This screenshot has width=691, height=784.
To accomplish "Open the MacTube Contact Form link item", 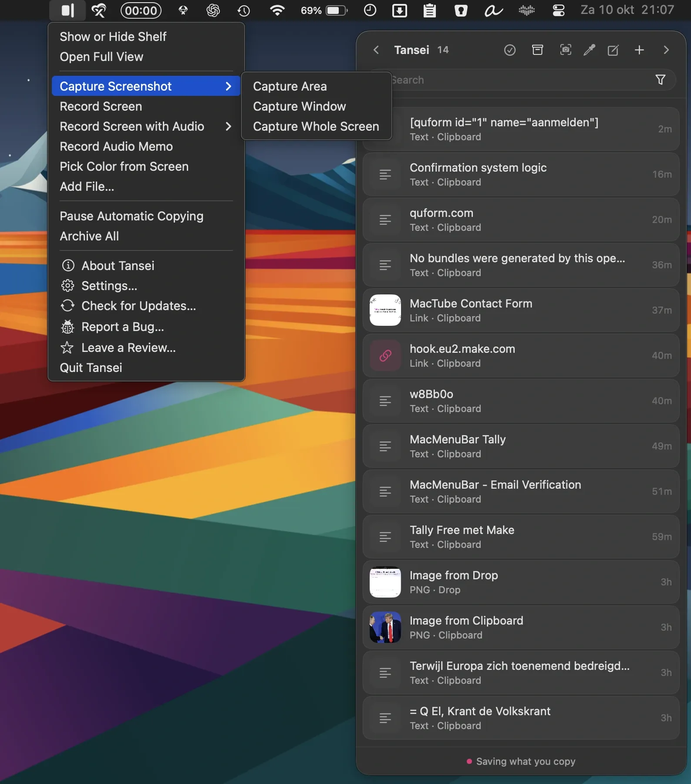I will point(521,310).
